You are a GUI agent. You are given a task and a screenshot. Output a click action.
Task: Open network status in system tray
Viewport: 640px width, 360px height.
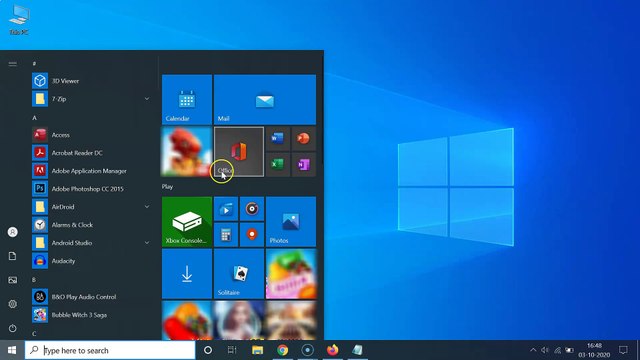pyautogui.click(x=557, y=350)
